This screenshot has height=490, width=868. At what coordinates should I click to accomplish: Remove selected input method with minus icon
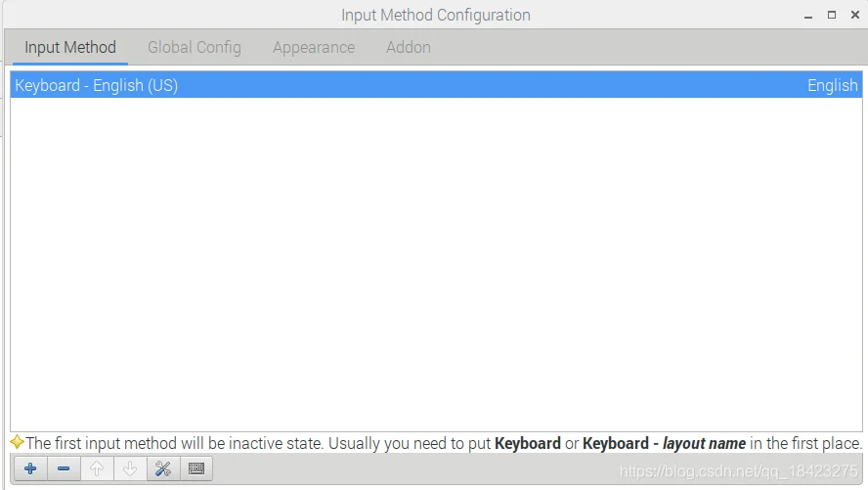tap(64, 468)
